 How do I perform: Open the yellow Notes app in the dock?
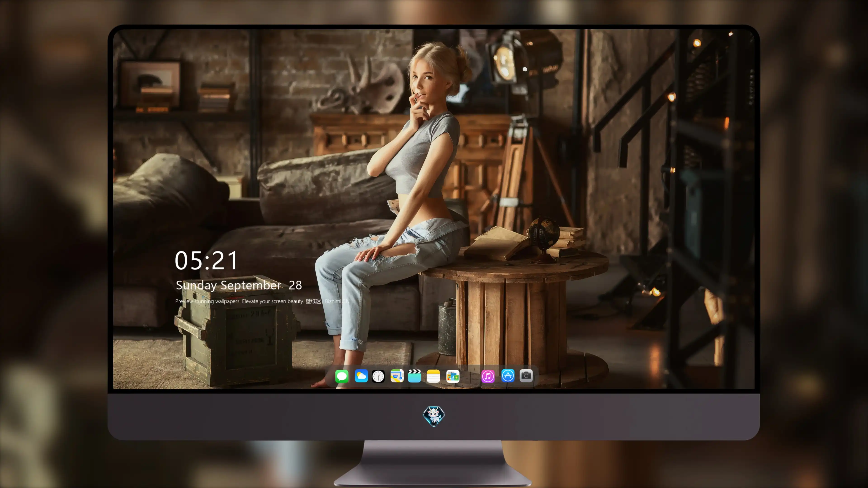(433, 376)
